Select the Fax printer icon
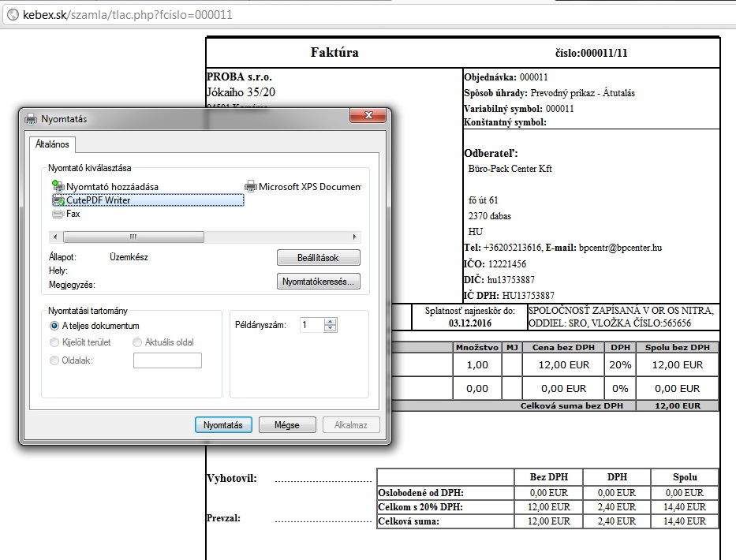Screen dimensions: 736x560 coord(58,214)
